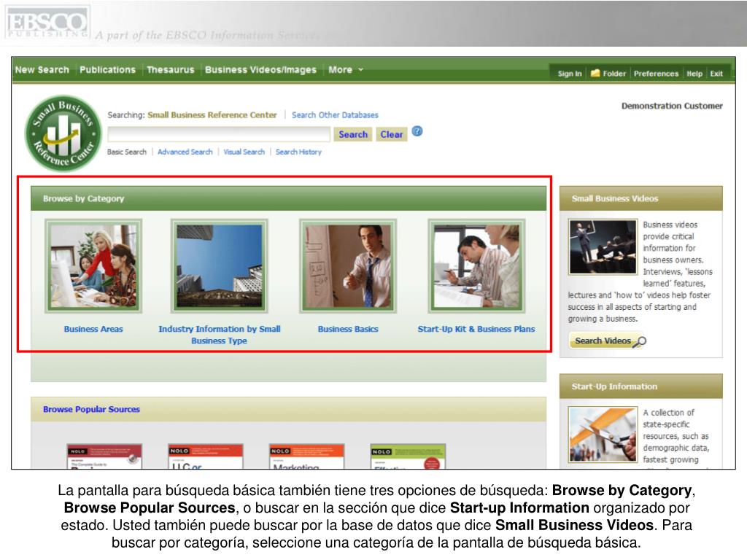Open the Publications menu item

[x=108, y=69]
